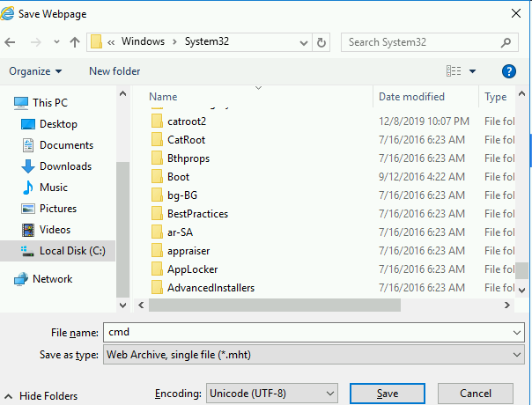Click file list vertical scroll-up arrow
The image size is (532, 405).
pos(521,93)
